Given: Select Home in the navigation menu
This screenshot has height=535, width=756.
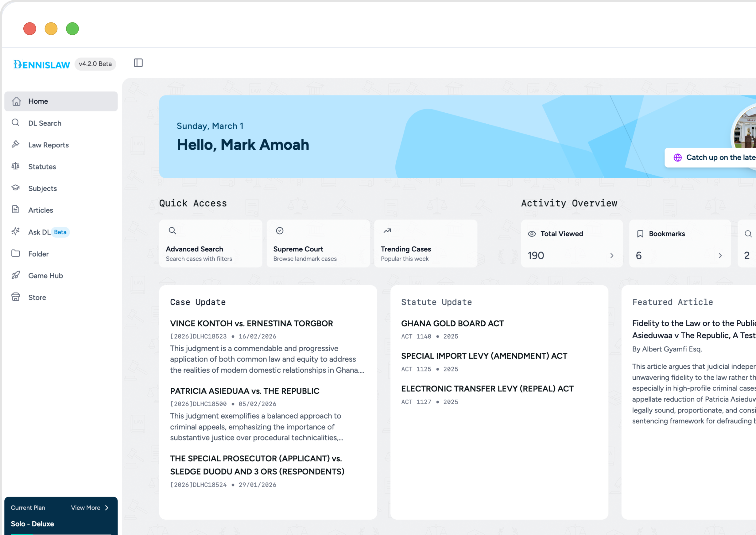Looking at the screenshot, I should 38,101.
